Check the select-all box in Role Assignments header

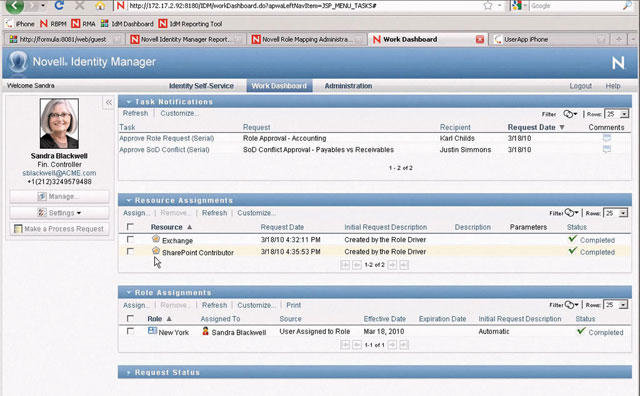[x=130, y=318]
